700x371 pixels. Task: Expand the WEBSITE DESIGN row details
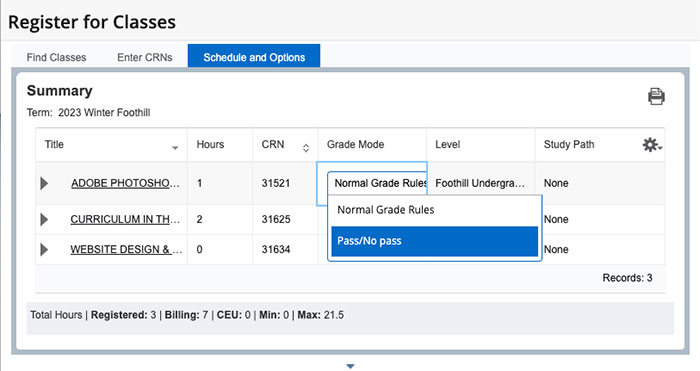[44, 249]
